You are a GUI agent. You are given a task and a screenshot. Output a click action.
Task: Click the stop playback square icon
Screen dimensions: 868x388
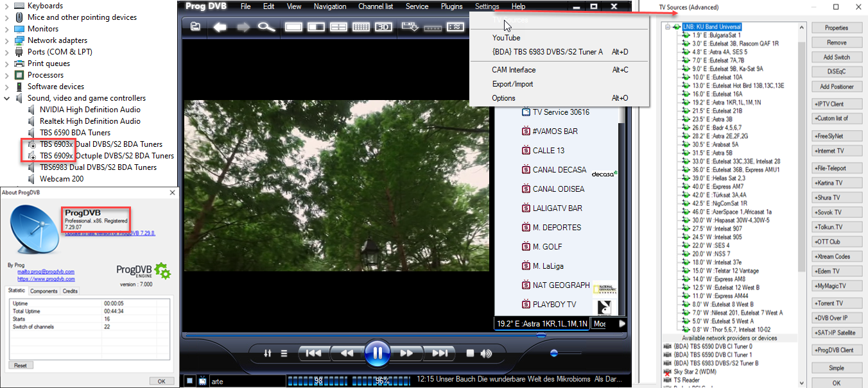470,353
